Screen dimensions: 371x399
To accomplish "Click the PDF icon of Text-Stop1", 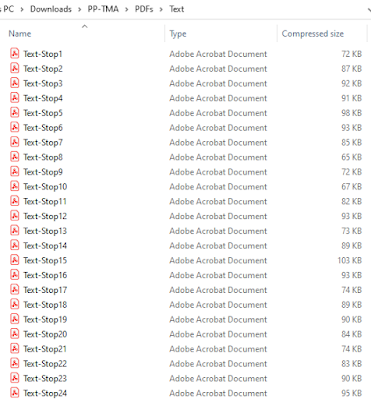I will click(x=14, y=53).
